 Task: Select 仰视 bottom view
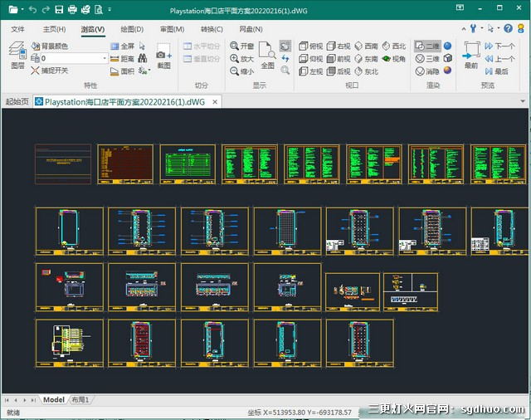tap(311, 59)
